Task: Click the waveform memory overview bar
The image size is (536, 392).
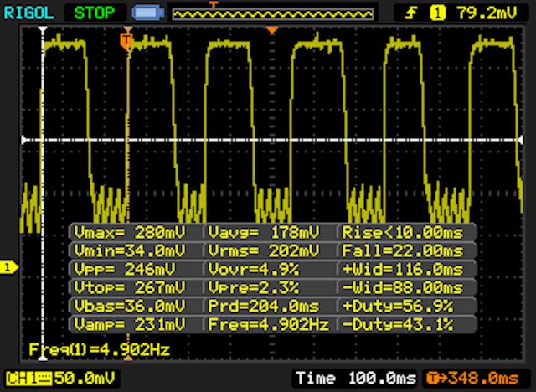Action: click(273, 14)
